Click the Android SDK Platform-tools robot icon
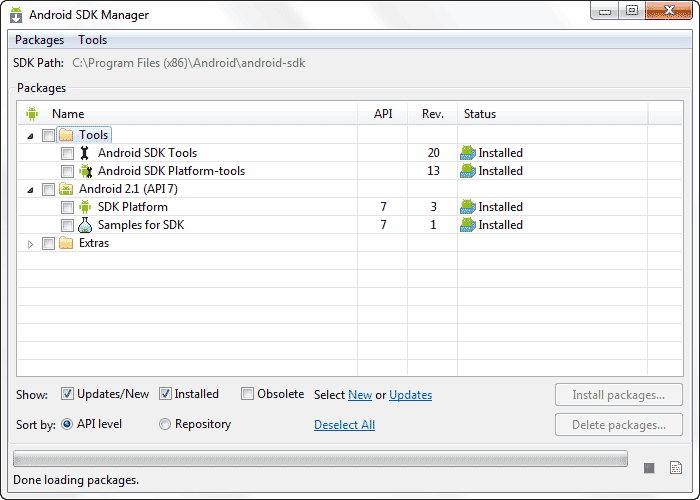The width and height of the screenshot is (700, 500). point(85,171)
